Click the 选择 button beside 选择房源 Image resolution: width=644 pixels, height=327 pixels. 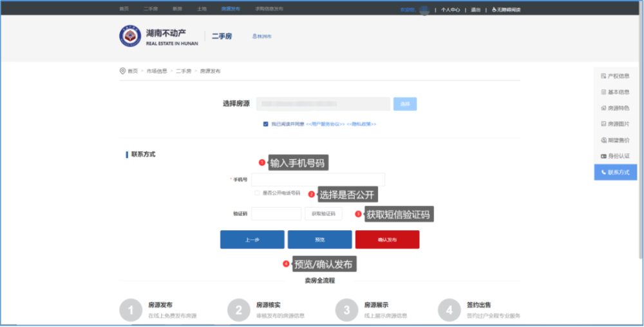pyautogui.click(x=405, y=104)
